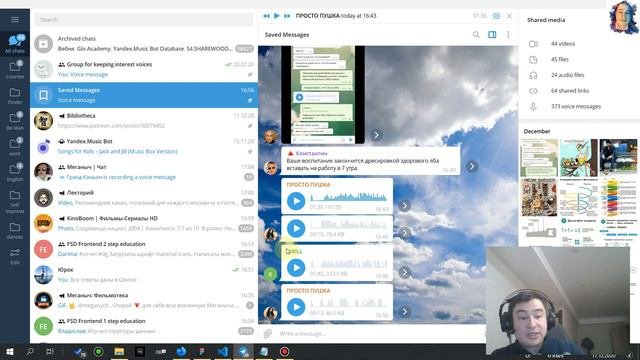Screen dimensions: 640x360
Task: Open the Windows Start menu
Action: [x=10, y=351]
